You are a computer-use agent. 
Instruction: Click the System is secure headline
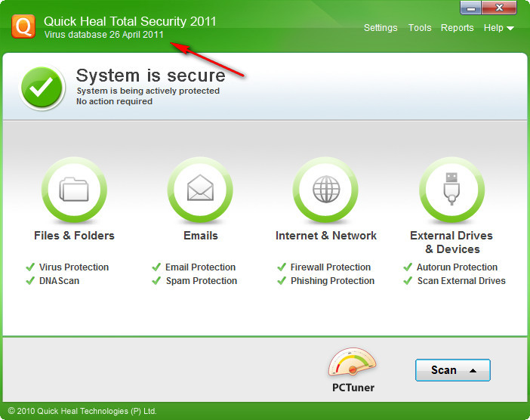coord(150,76)
